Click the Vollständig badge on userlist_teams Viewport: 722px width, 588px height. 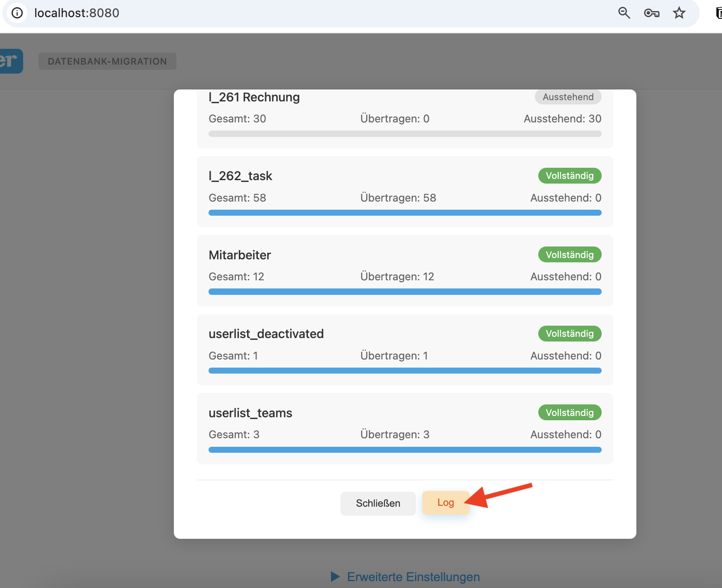coord(570,413)
